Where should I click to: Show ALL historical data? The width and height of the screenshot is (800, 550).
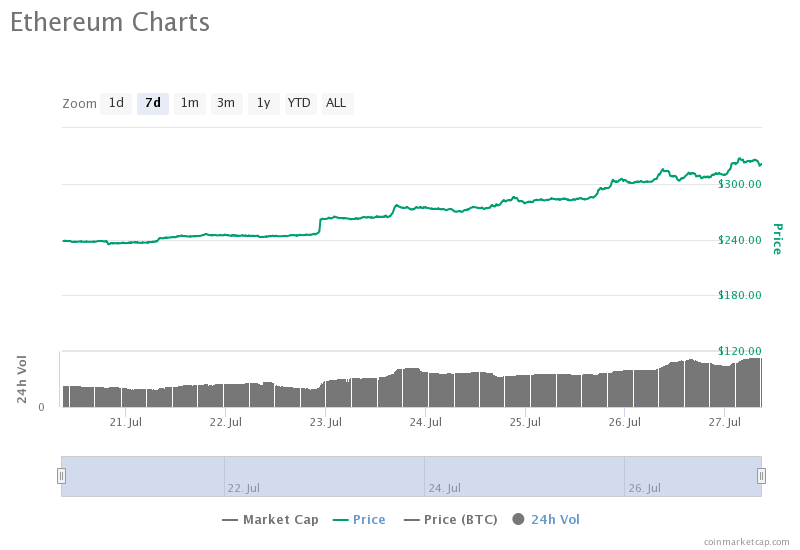tap(336, 104)
